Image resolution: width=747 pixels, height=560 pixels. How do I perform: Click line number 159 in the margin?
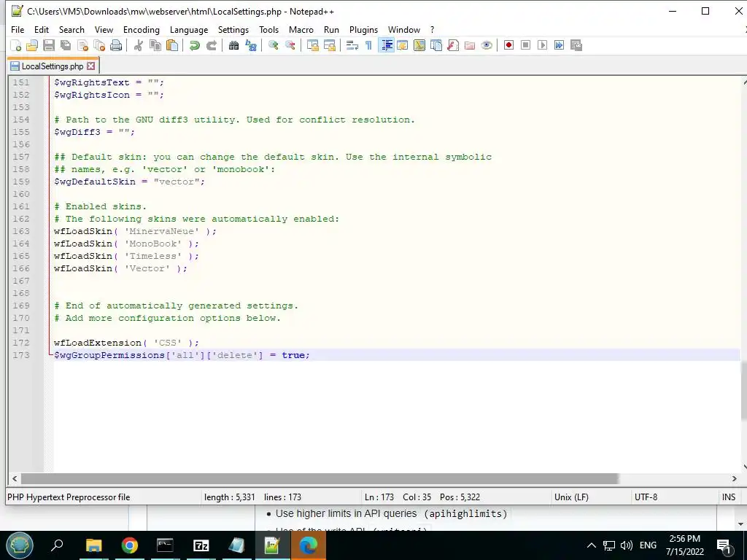[x=21, y=182]
